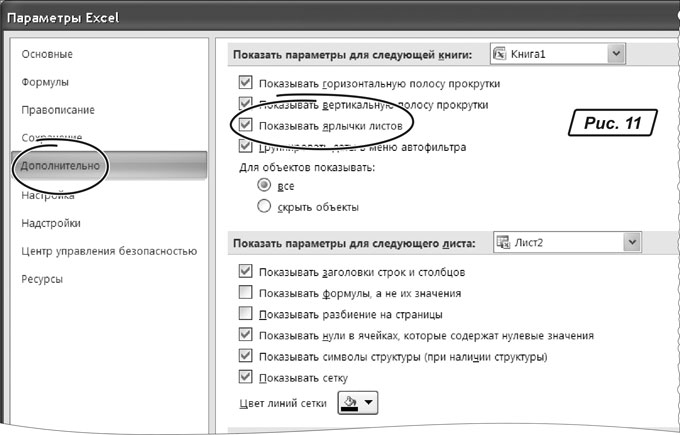Check Показывать разбиение на страницы

tap(246, 314)
